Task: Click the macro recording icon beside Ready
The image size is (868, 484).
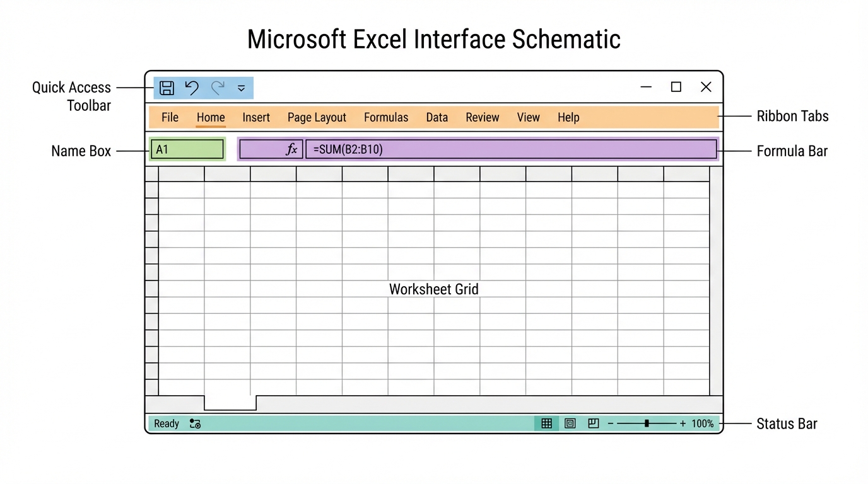Action: click(x=195, y=424)
